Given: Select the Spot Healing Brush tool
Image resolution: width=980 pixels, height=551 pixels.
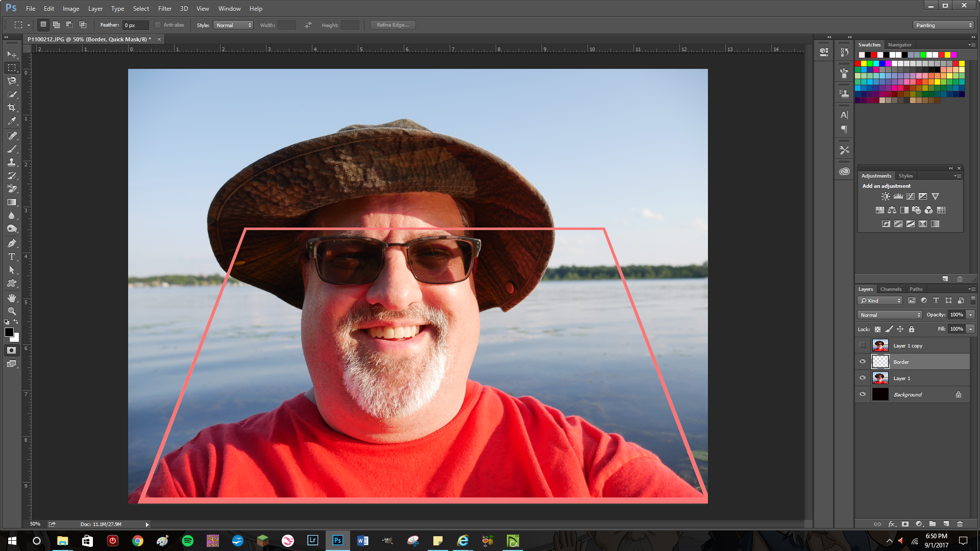Looking at the screenshot, I should point(12,136).
